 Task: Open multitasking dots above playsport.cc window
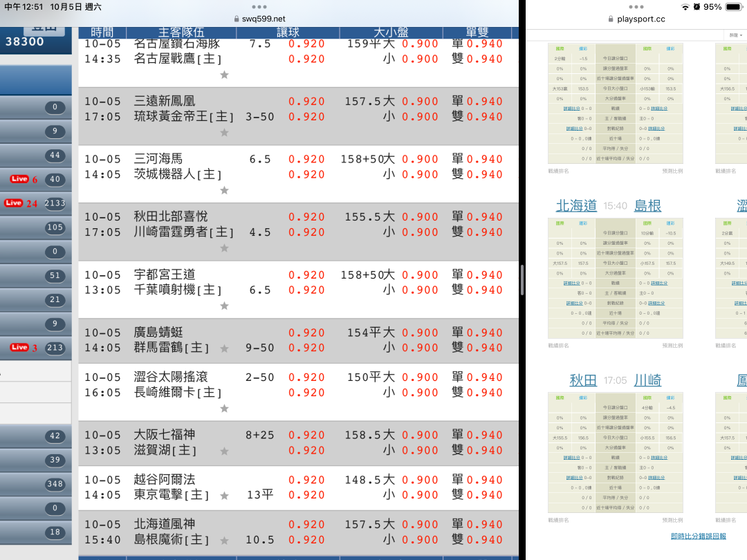(636, 7)
